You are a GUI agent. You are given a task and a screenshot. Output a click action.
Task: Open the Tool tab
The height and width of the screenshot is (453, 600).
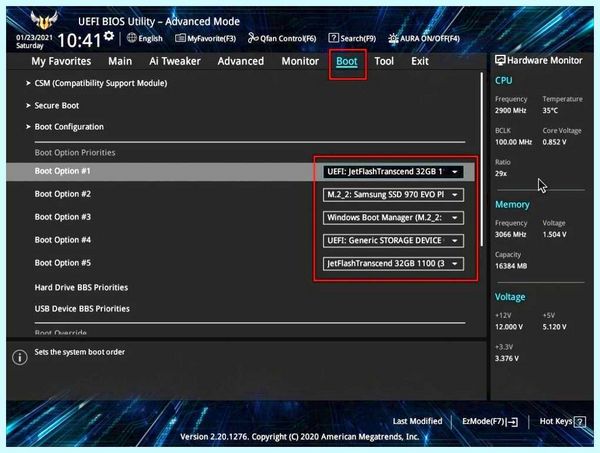pos(384,61)
